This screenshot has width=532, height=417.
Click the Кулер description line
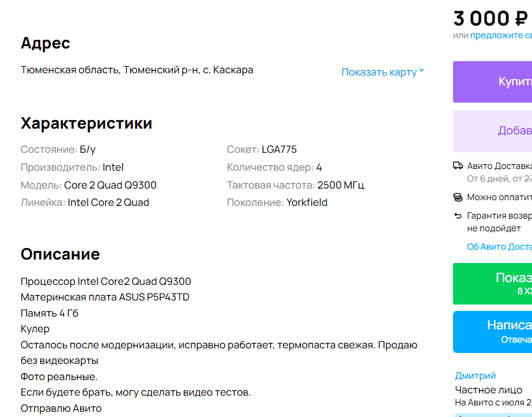[35, 329]
